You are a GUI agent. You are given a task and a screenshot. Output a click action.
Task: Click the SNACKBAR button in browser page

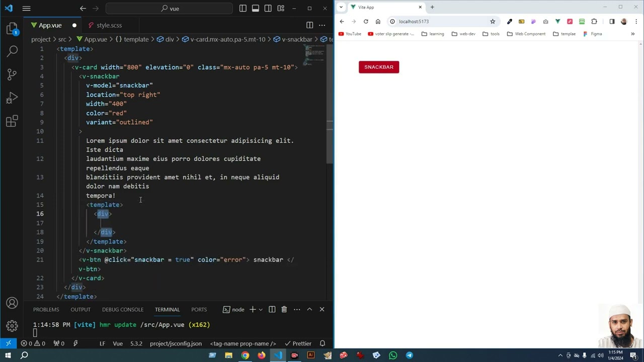pyautogui.click(x=379, y=67)
